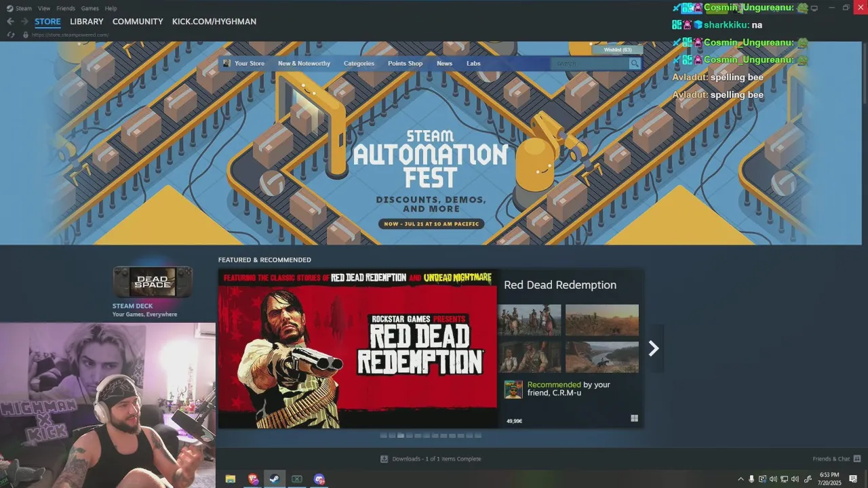
Task: Show hidden system tray icons
Action: pos(741,479)
